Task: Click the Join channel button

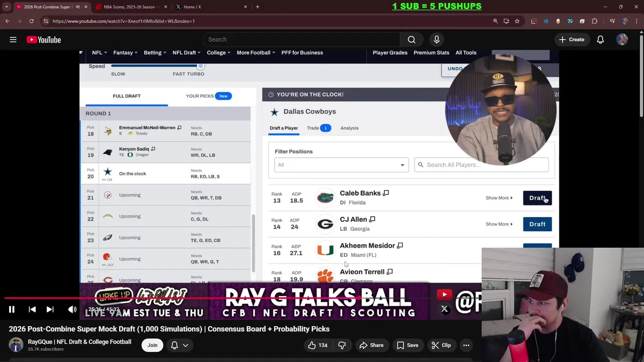Action: coord(152,345)
